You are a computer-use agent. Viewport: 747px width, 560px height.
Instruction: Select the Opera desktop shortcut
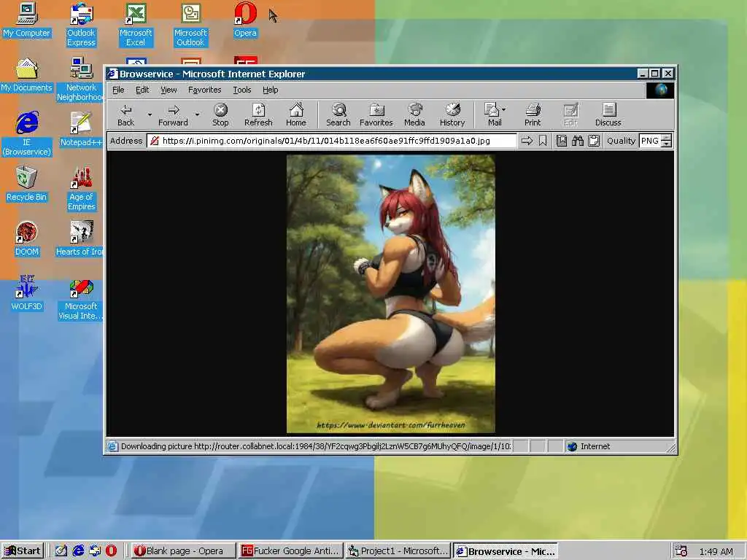click(x=245, y=20)
